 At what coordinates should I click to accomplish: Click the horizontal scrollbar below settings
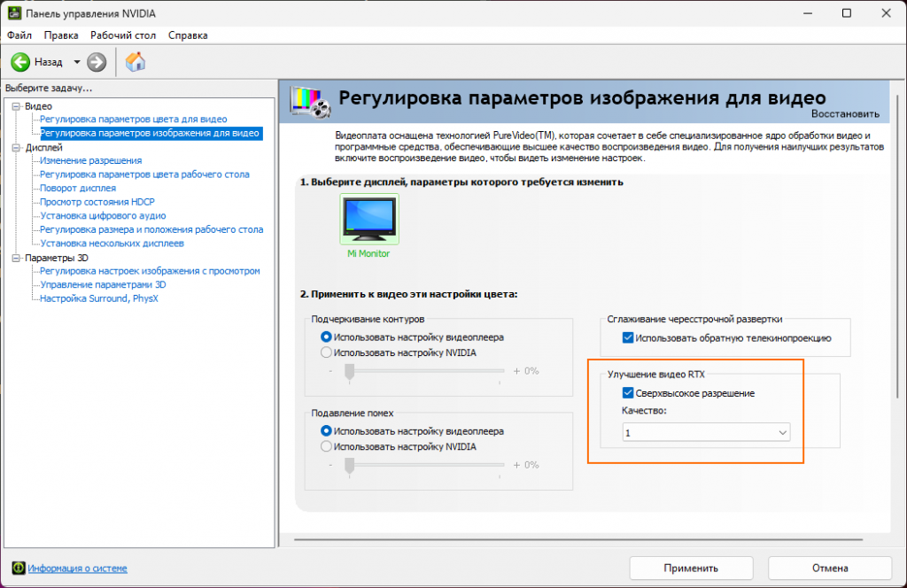point(578,539)
